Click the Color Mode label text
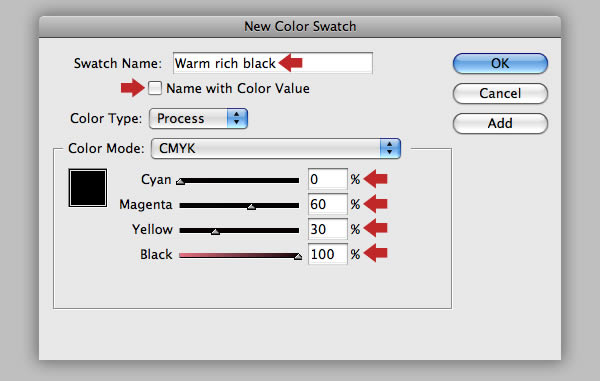Screen dimensions: 600x381 (106, 148)
